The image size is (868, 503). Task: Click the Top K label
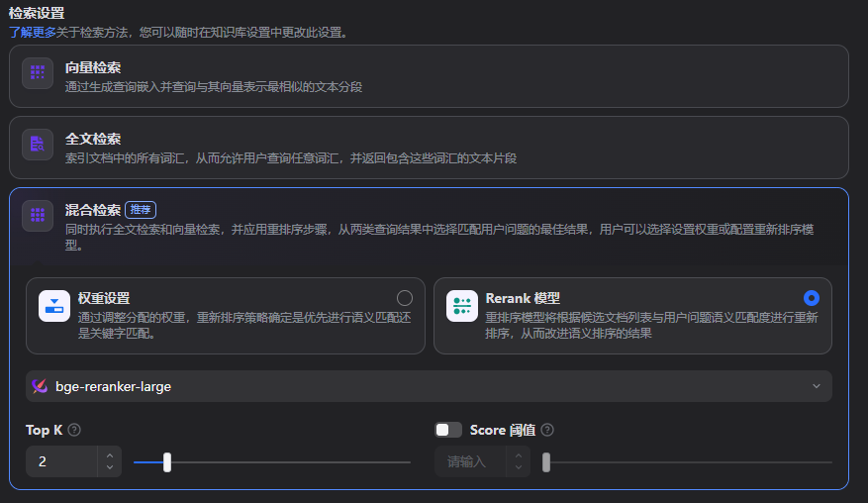[x=45, y=430]
